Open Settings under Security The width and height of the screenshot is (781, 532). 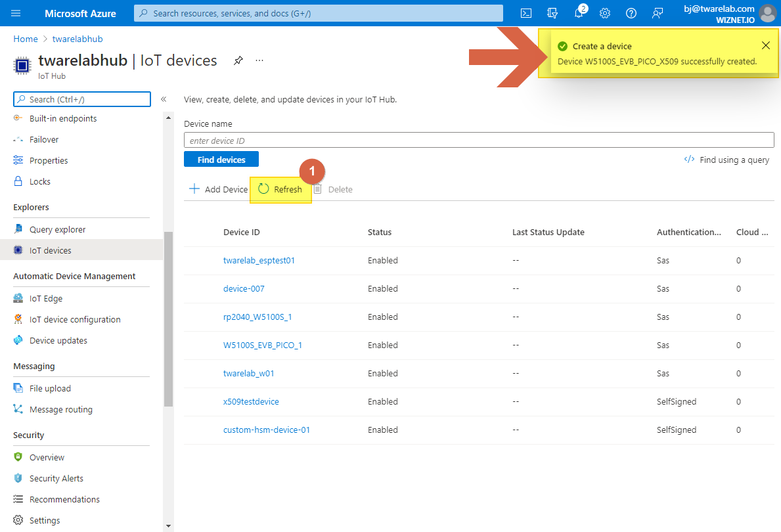pos(44,520)
